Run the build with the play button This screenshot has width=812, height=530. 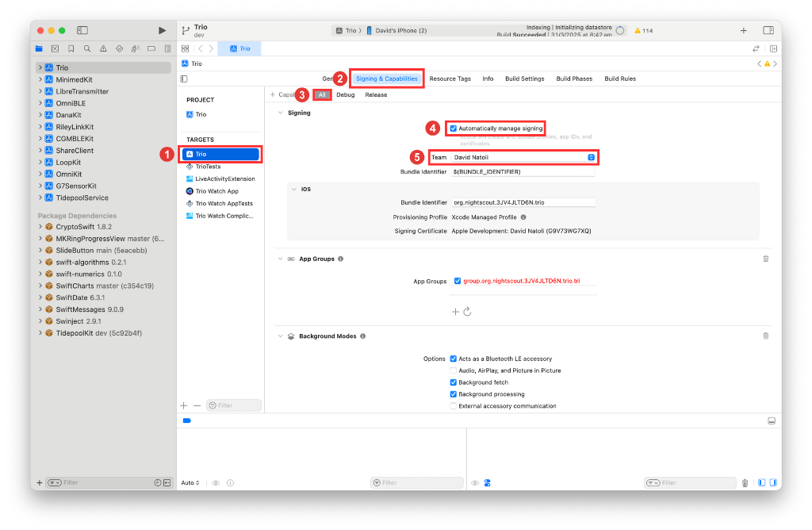pos(162,31)
